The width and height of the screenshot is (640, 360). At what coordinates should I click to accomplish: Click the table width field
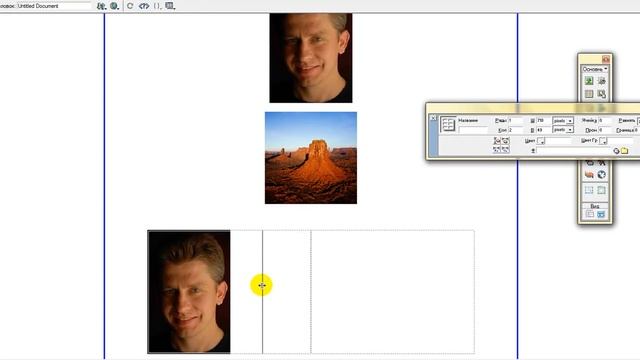click(543, 121)
